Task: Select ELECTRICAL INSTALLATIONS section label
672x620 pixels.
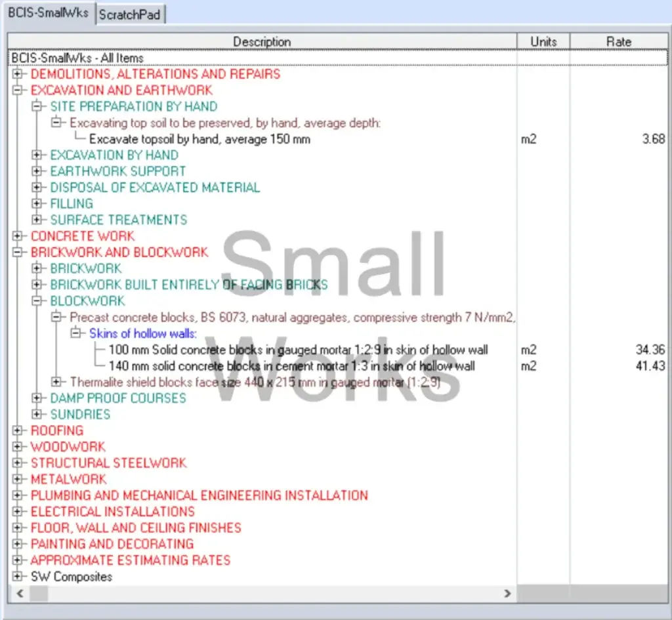Action: tap(112, 511)
